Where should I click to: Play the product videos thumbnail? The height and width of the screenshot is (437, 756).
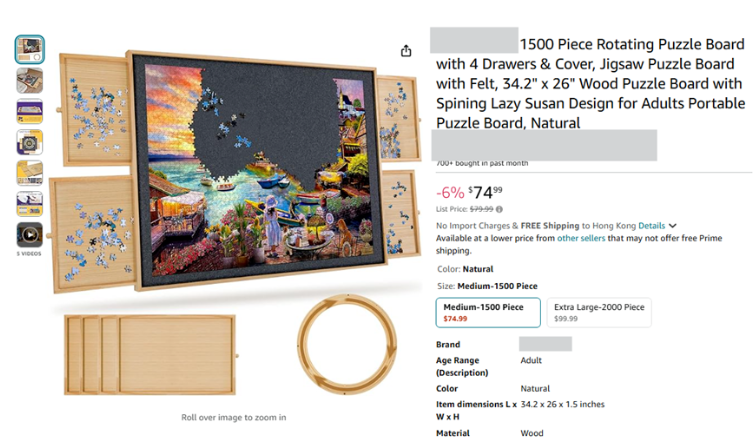pyautogui.click(x=29, y=235)
